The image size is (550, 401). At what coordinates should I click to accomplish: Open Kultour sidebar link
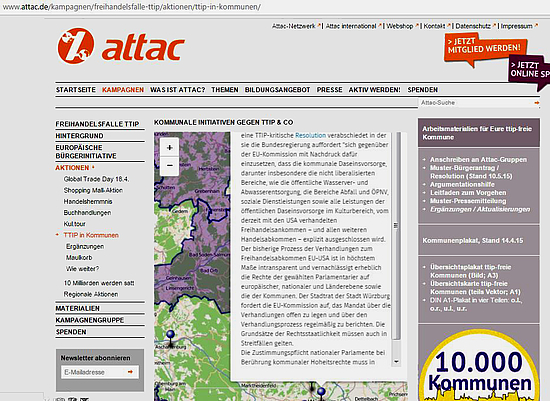pos(74,224)
